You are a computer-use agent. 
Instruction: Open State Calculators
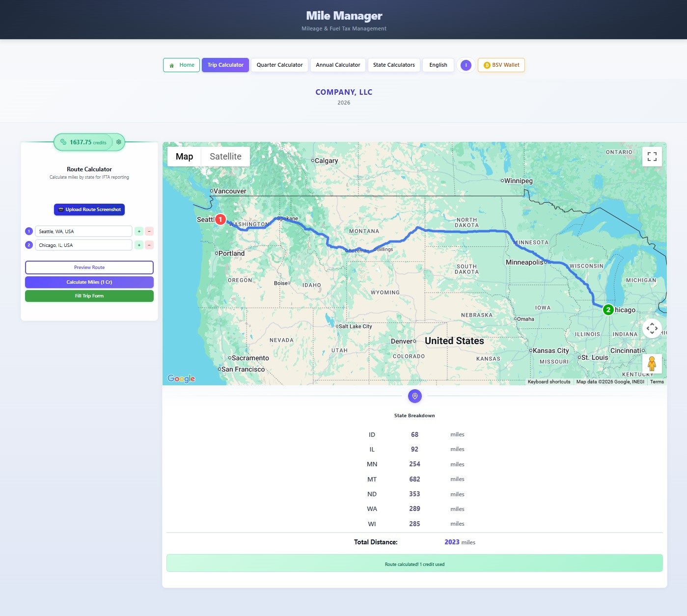(393, 65)
